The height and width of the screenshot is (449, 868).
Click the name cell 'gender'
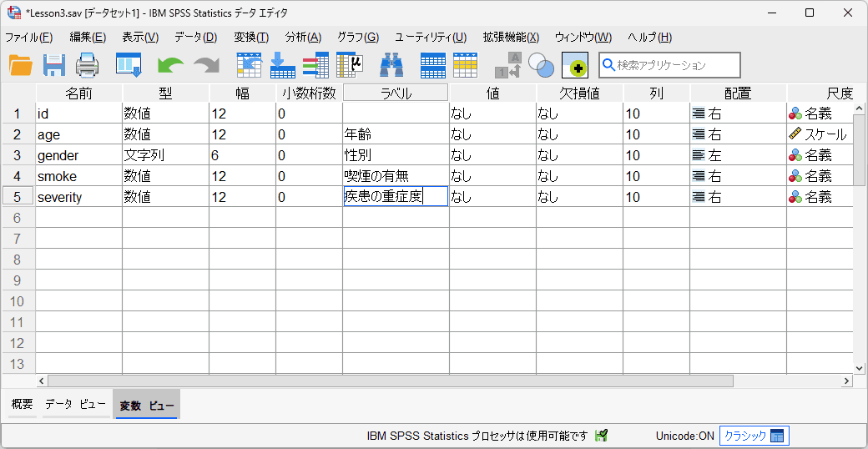[78, 155]
